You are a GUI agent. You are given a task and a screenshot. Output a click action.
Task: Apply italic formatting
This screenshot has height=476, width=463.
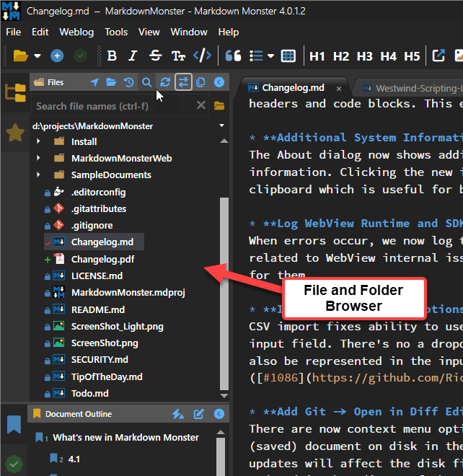click(133, 56)
